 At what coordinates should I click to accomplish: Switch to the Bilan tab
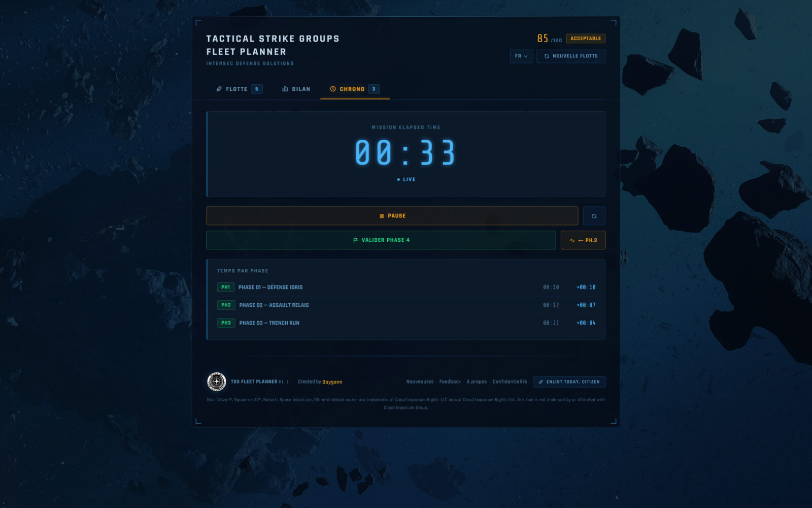click(296, 89)
